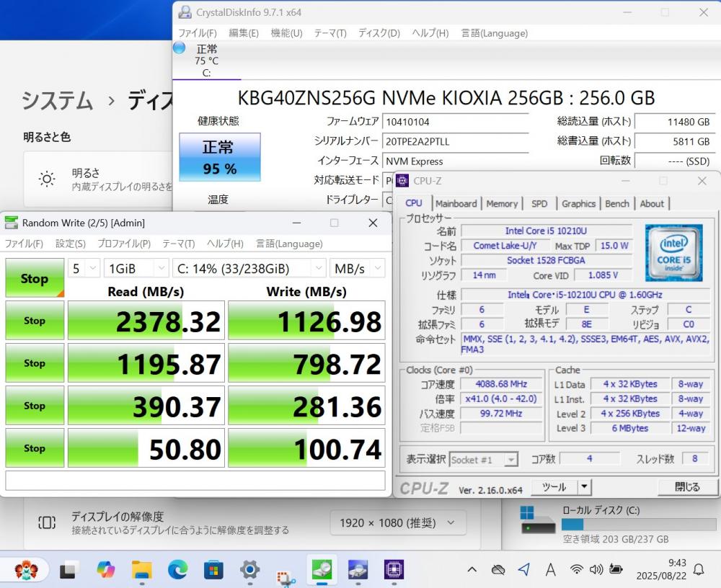721x588 pixels.
Task: Switch to CrystalDiskMark on the taskbar
Action: point(322,570)
